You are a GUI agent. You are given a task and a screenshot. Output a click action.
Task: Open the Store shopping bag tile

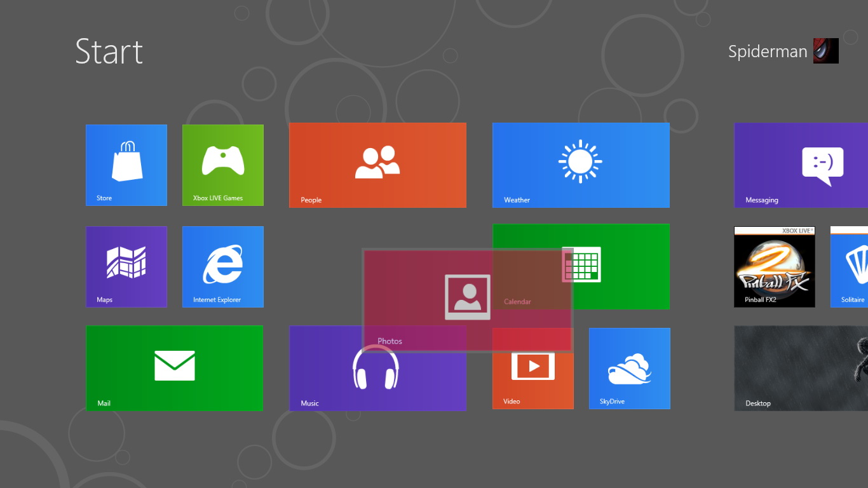tap(126, 165)
